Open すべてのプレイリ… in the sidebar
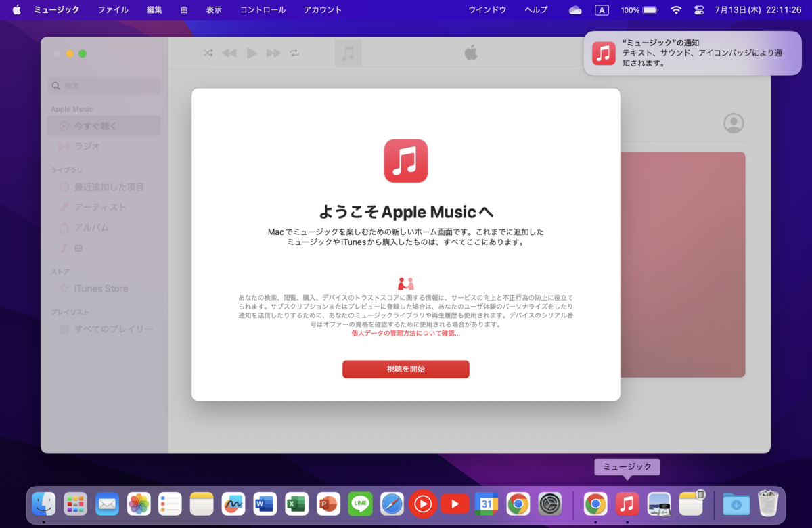812x528 pixels. pyautogui.click(x=104, y=329)
